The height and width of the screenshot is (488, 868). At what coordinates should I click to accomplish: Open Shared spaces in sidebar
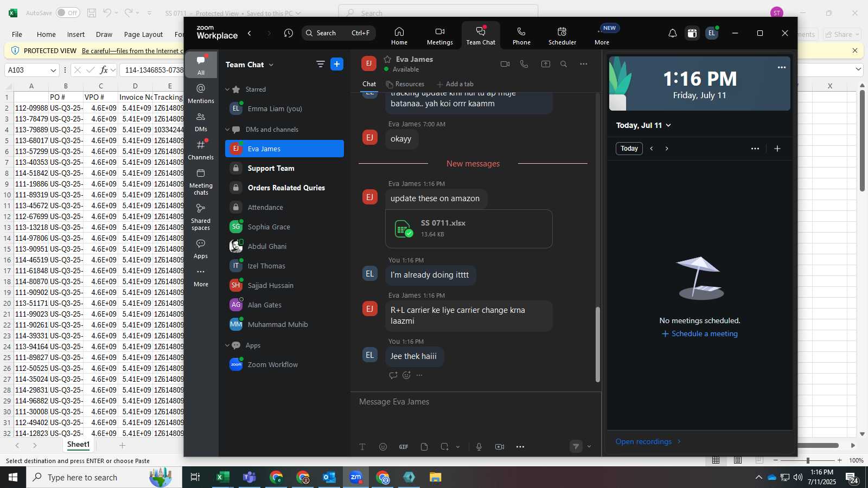point(201,217)
